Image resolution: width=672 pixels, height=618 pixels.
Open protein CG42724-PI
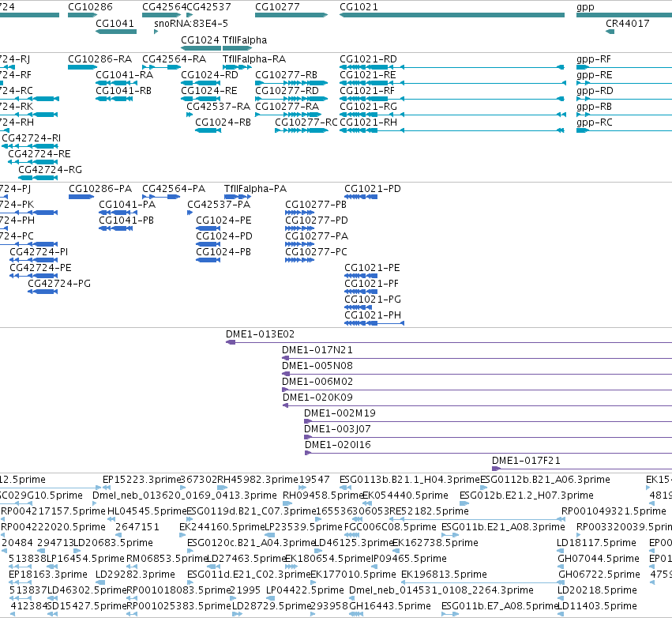point(39,252)
